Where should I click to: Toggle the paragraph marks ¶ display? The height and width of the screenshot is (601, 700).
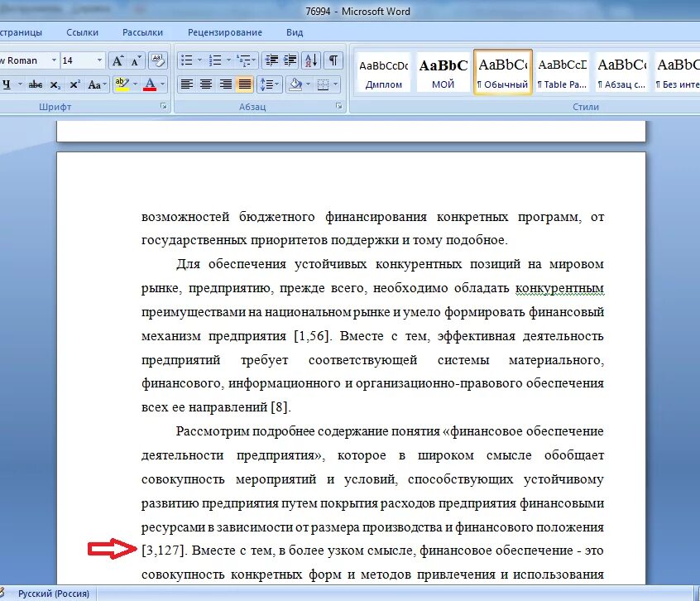pos(333,60)
